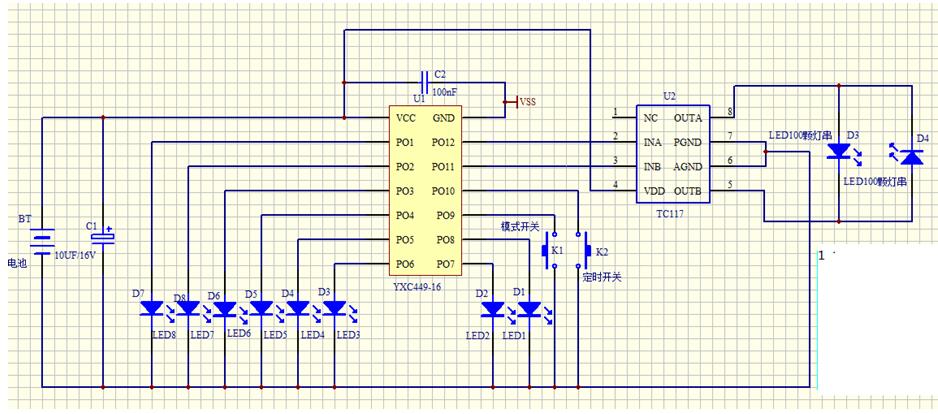938x414 pixels.
Task: Select the VCC pin on U1
Action: tap(405, 118)
